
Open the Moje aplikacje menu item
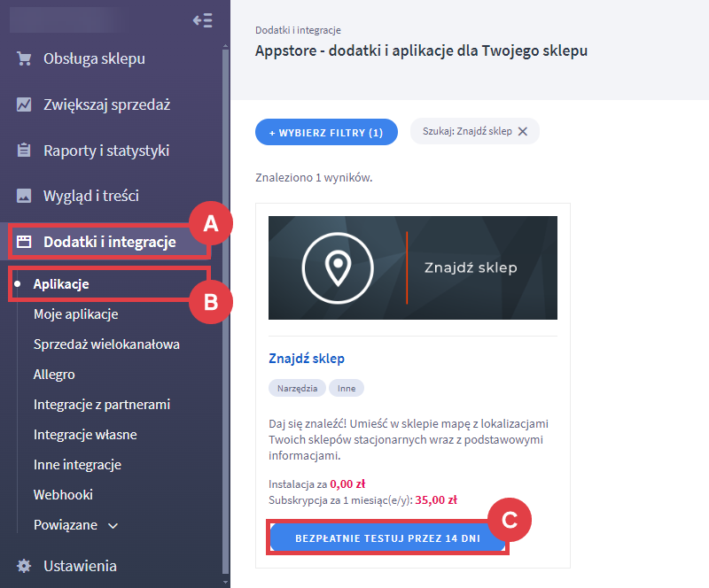(x=76, y=314)
